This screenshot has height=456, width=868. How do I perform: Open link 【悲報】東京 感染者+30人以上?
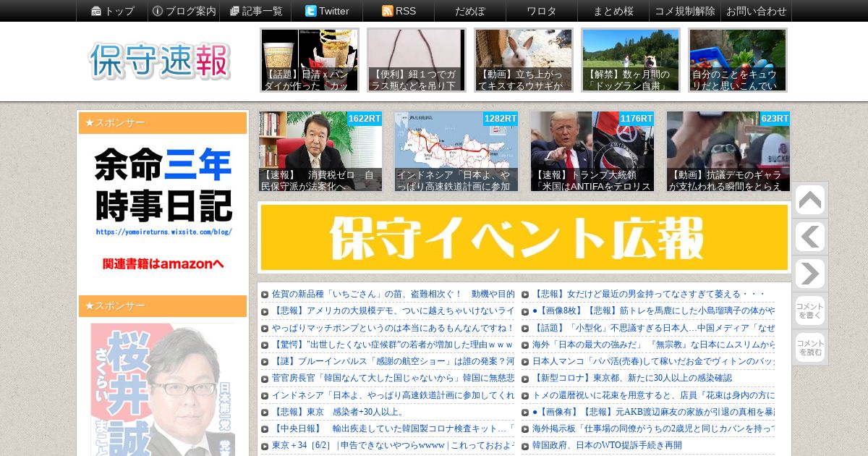[339, 412]
